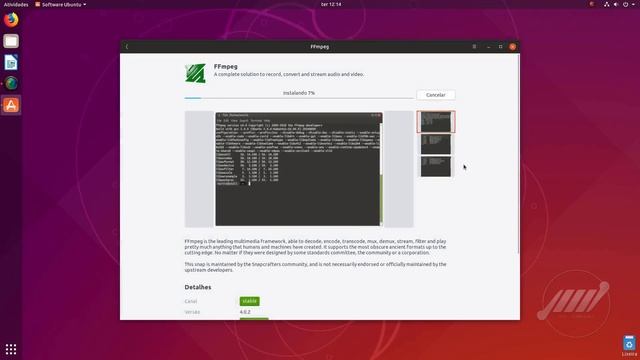Open the Software Ubuntu app menu
The image size is (640, 360).
tap(60, 4)
